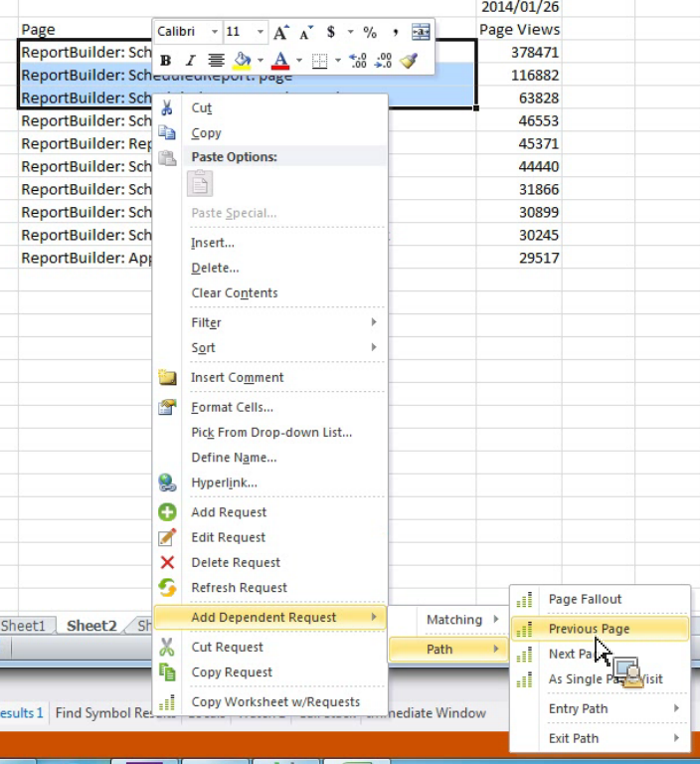700x764 pixels.
Task: Apply the red font color
Action: pos(280,61)
